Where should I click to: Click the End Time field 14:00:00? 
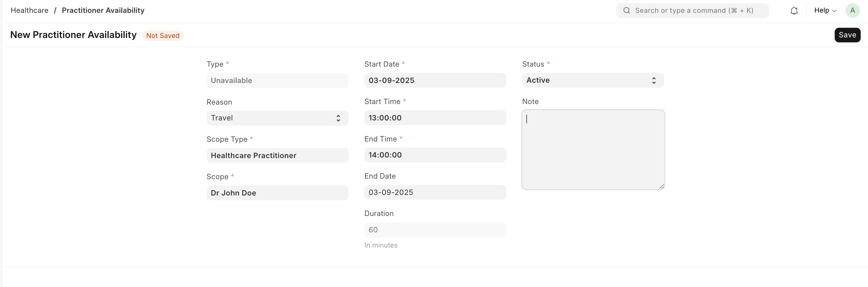pyautogui.click(x=435, y=155)
